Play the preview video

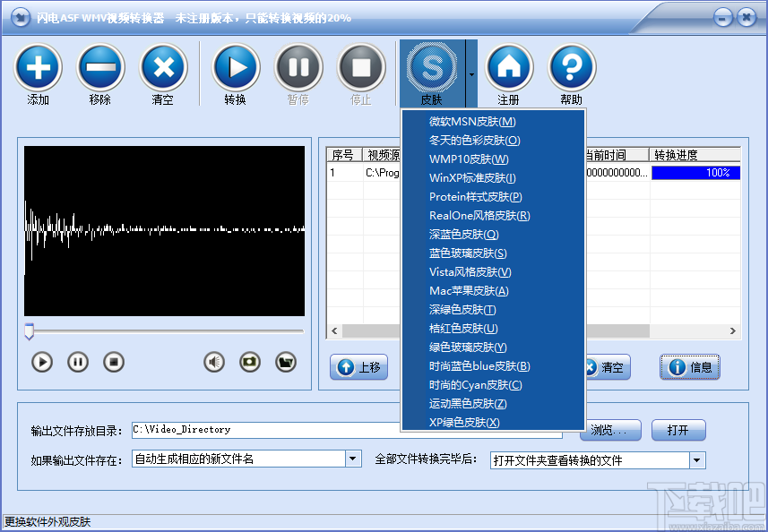42,362
